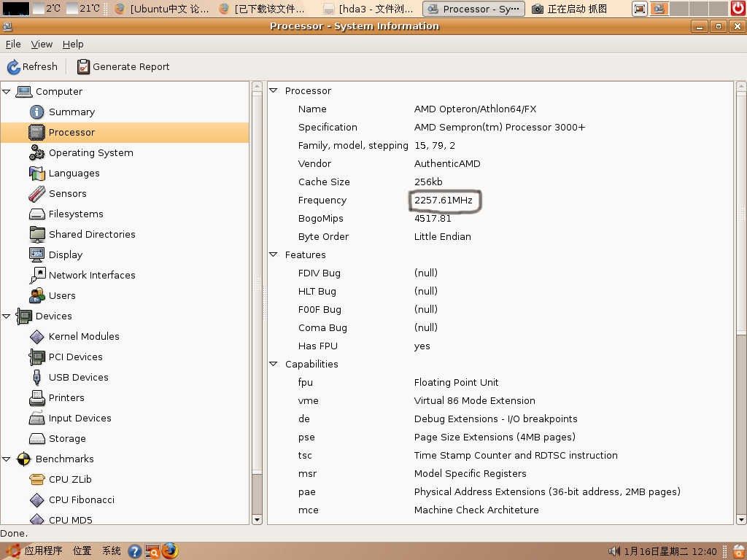The width and height of the screenshot is (747, 560).
Task: Open the Display monitor icon
Action: (36, 254)
